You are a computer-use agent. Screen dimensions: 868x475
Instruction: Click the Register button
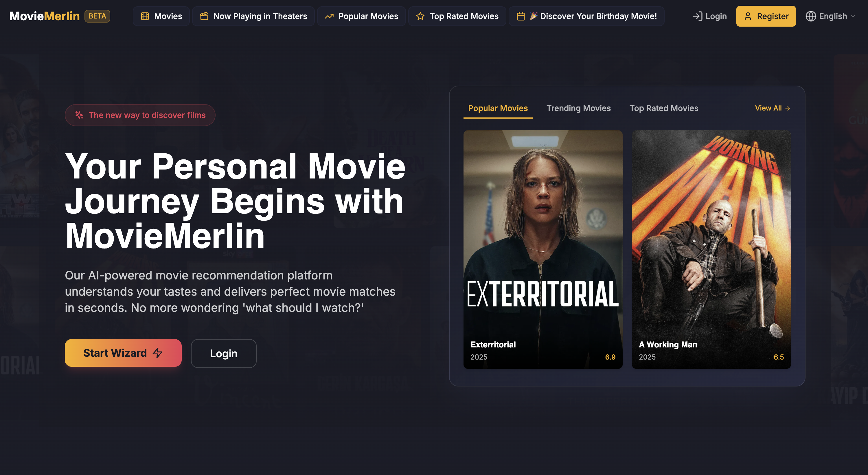click(766, 16)
